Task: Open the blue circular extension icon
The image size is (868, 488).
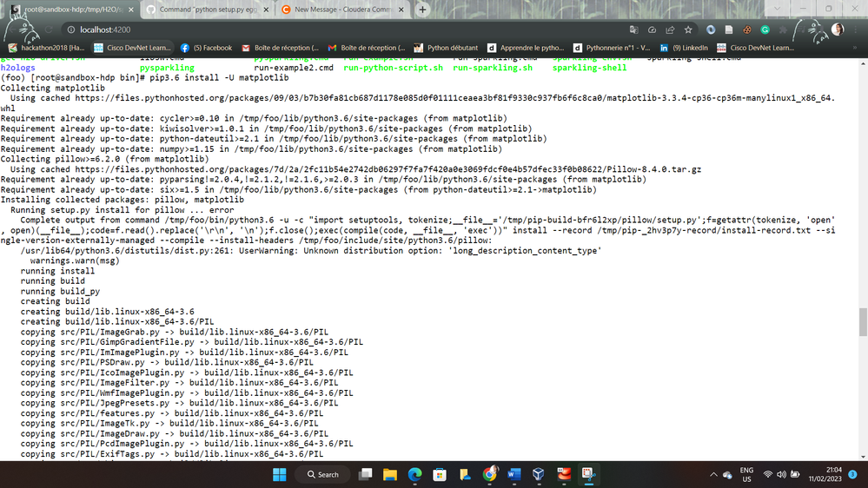Action: click(711, 30)
